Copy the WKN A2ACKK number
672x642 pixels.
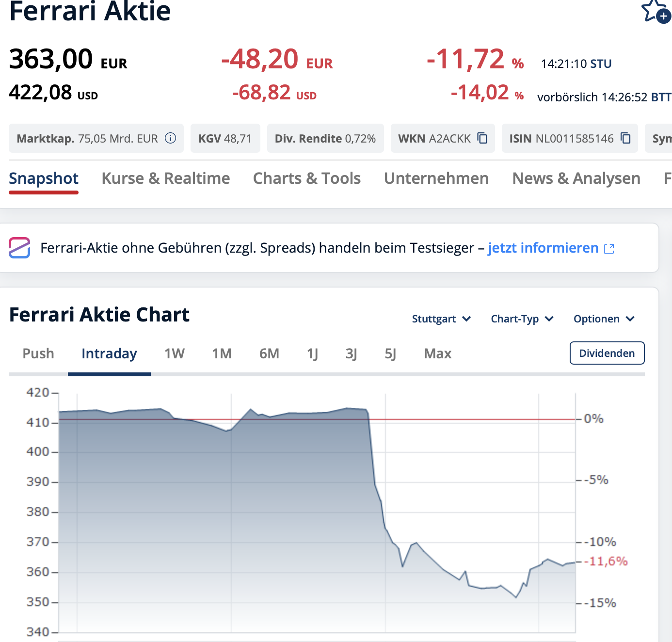[482, 138]
